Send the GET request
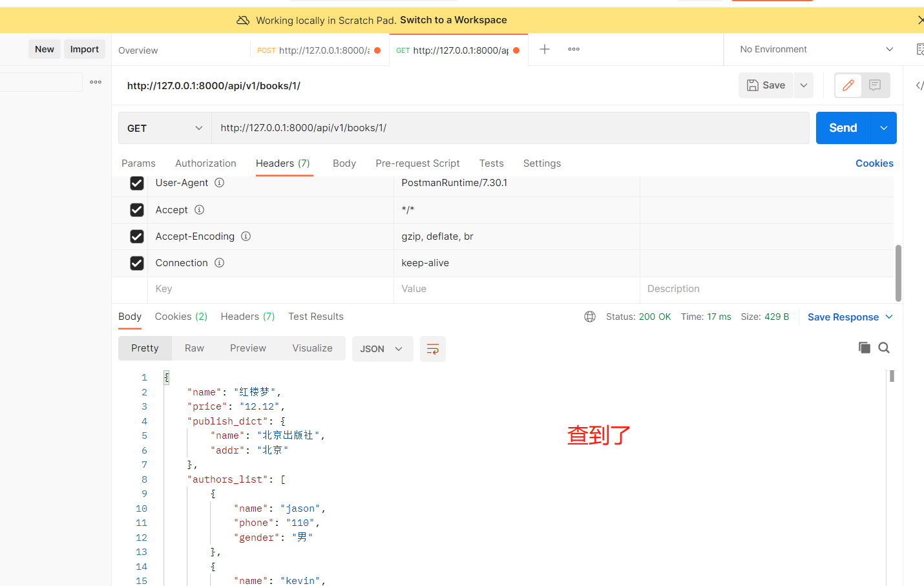The width and height of the screenshot is (924, 586). click(x=843, y=128)
